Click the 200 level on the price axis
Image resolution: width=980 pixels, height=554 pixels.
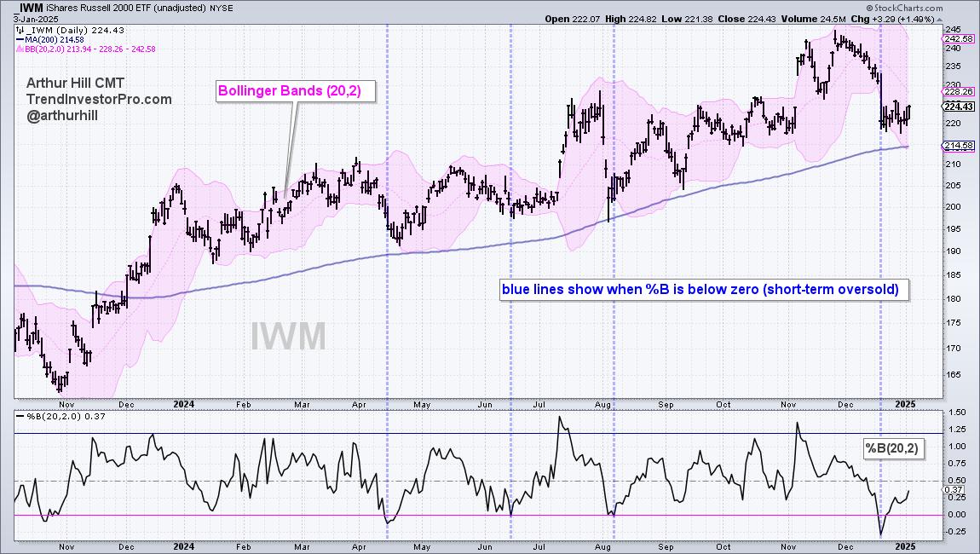pos(953,207)
